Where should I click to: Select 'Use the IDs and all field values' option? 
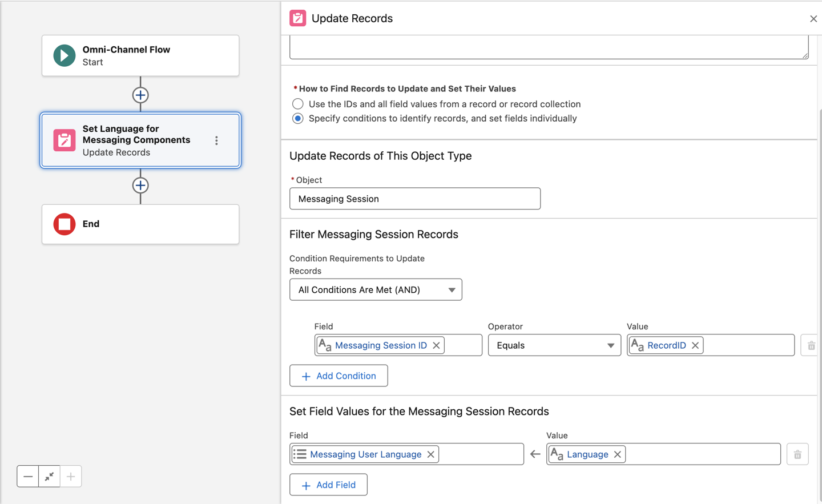[297, 104]
